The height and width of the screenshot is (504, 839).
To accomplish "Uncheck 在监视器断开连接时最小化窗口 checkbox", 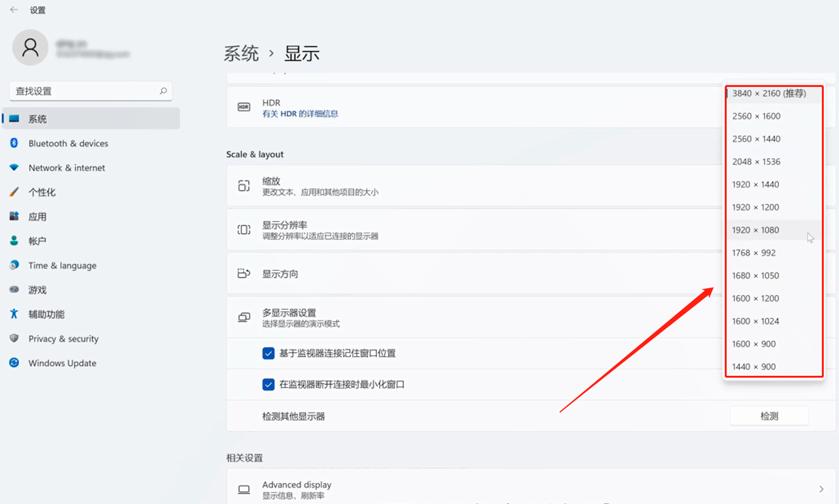I will tap(268, 385).
